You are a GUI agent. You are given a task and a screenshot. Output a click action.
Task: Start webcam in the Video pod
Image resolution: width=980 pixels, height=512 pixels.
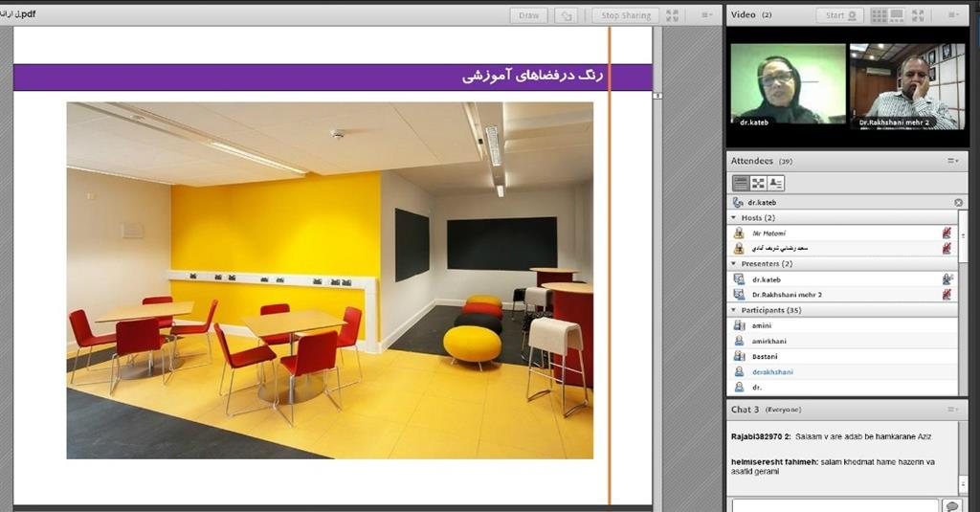(840, 15)
